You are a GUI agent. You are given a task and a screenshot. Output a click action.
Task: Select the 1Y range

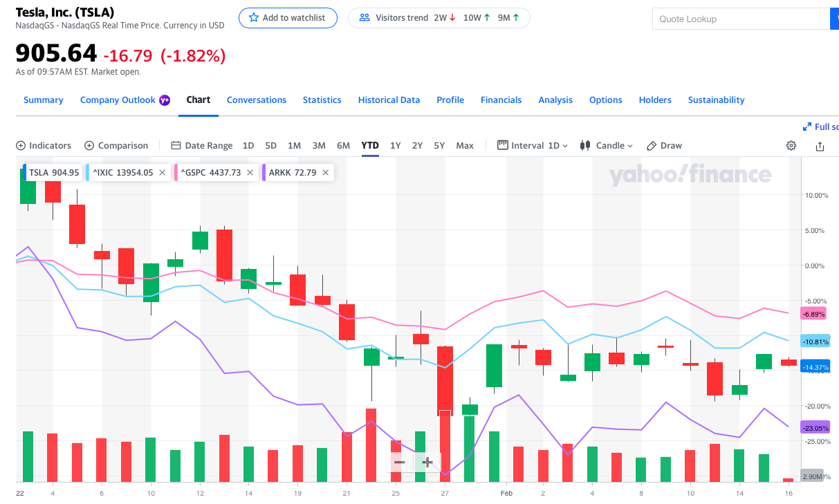[x=396, y=146]
